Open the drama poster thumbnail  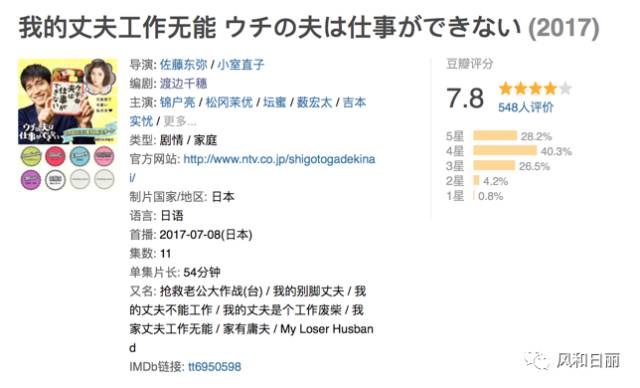click(x=68, y=102)
